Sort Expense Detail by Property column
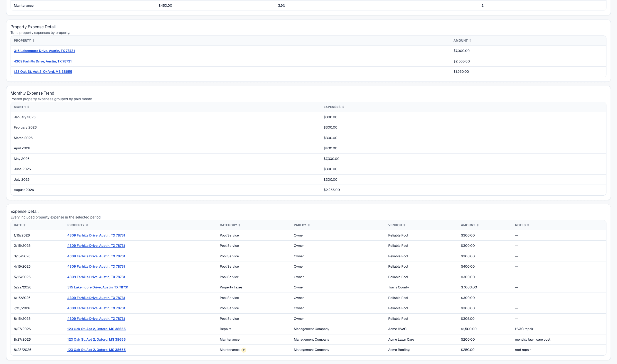The width and height of the screenshot is (617, 364). [x=77, y=225]
